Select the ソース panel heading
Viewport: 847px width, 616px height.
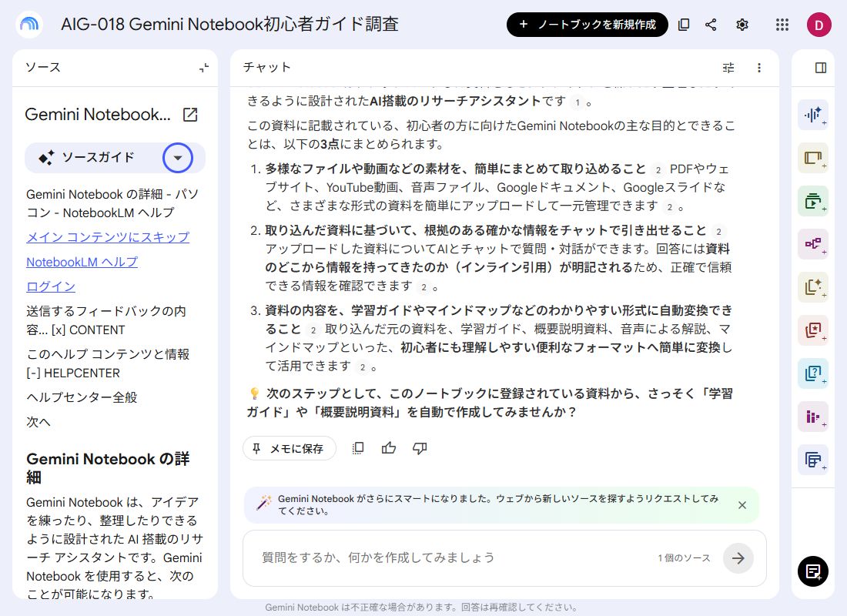(x=42, y=68)
